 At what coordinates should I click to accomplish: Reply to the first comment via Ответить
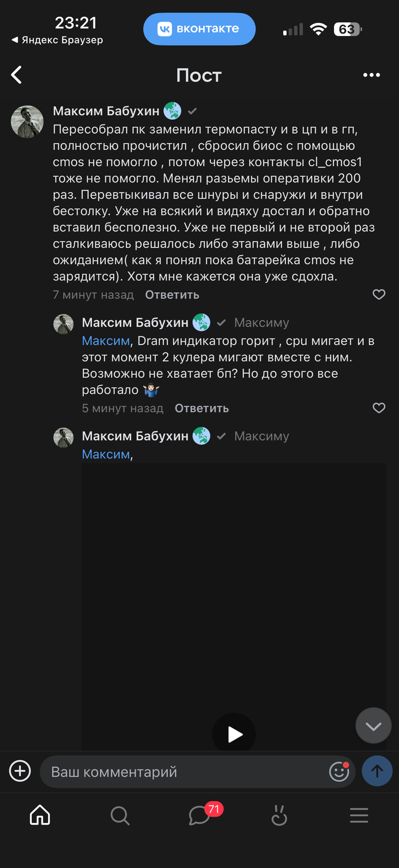point(173,294)
